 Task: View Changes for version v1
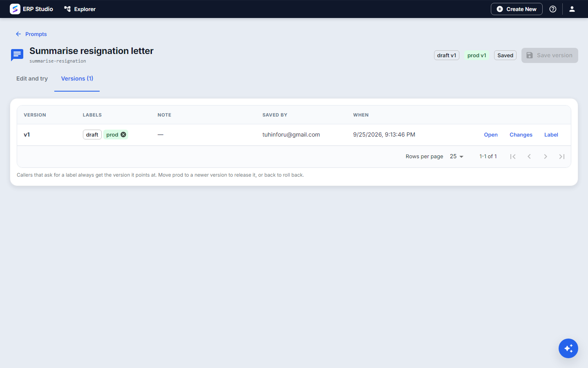(521, 135)
